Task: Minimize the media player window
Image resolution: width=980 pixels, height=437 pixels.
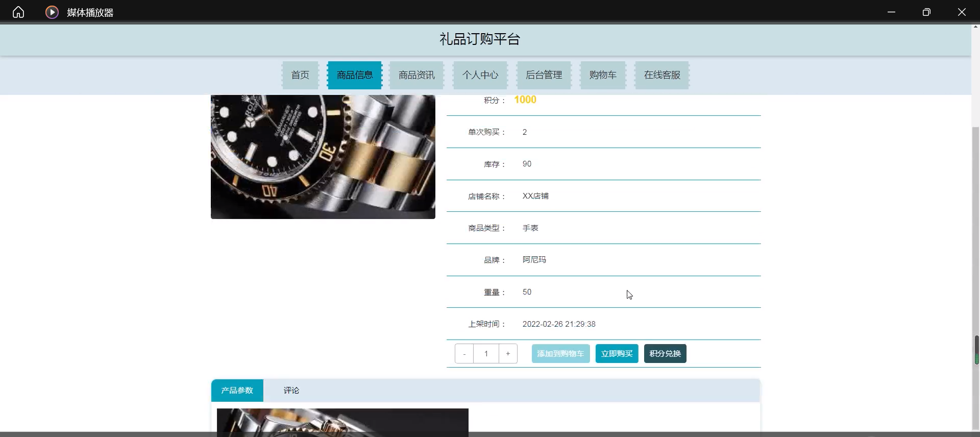Action: click(x=891, y=12)
